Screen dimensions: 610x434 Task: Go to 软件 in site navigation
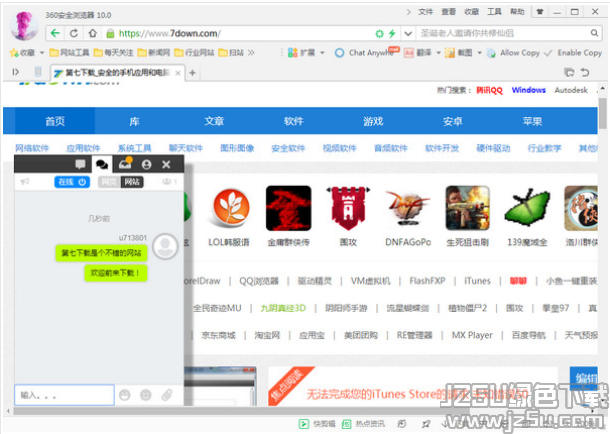click(293, 121)
